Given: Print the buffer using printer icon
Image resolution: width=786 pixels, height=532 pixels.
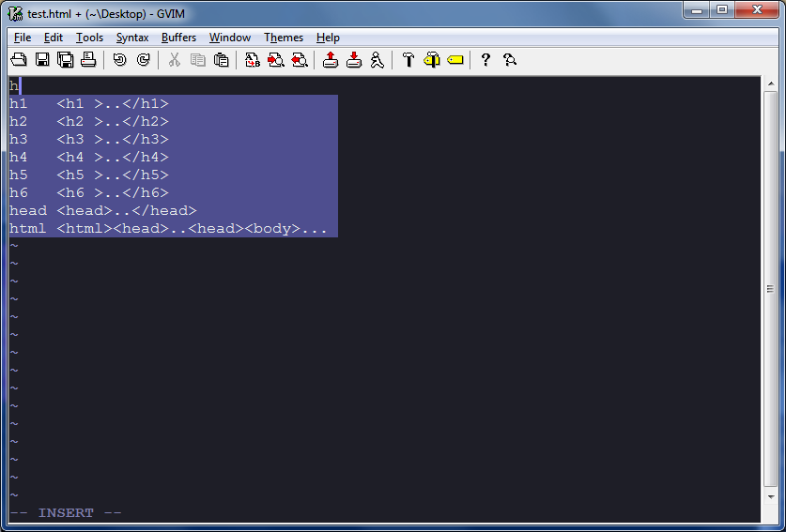Looking at the screenshot, I should click(x=88, y=60).
